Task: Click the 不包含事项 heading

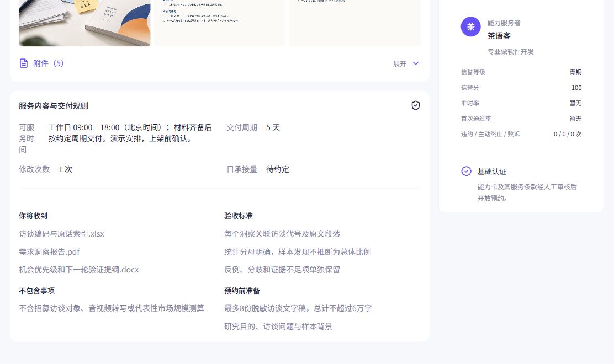Action: click(37, 291)
